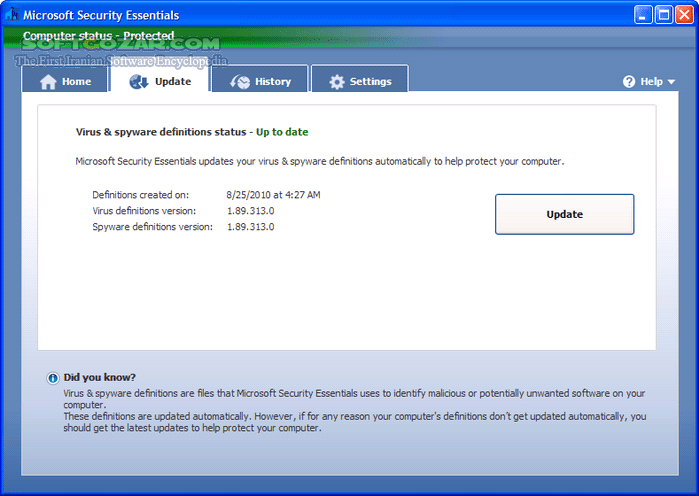Click the house icon on Home tab
This screenshot has width=699, height=496.
click(48, 82)
